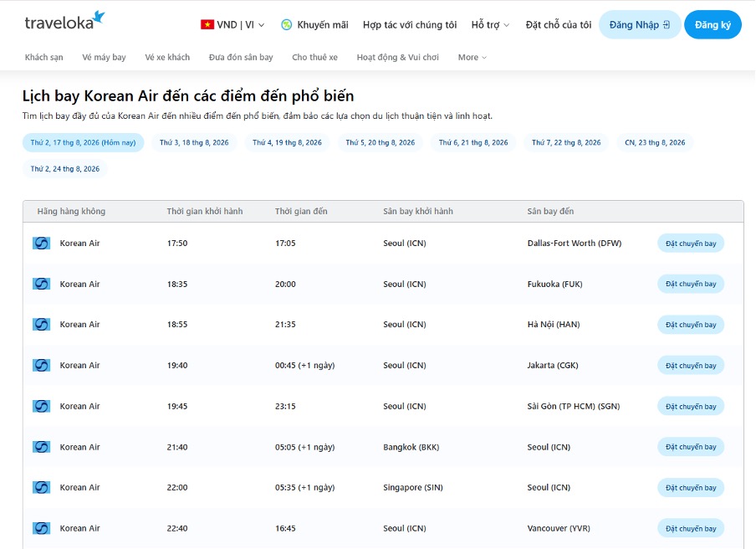The width and height of the screenshot is (756, 549).
Task: Expand the More navigation menu
Action: pyautogui.click(x=472, y=58)
